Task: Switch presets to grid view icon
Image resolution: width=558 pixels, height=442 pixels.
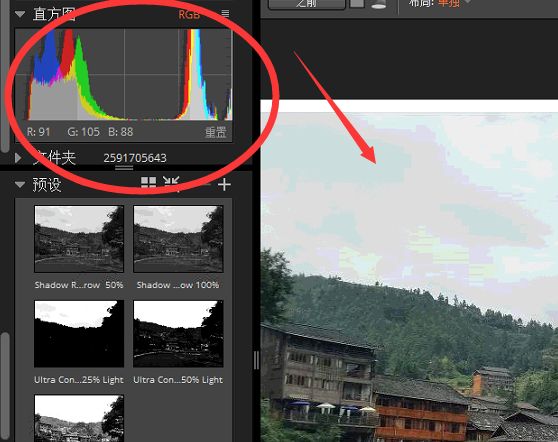Action: click(x=148, y=184)
